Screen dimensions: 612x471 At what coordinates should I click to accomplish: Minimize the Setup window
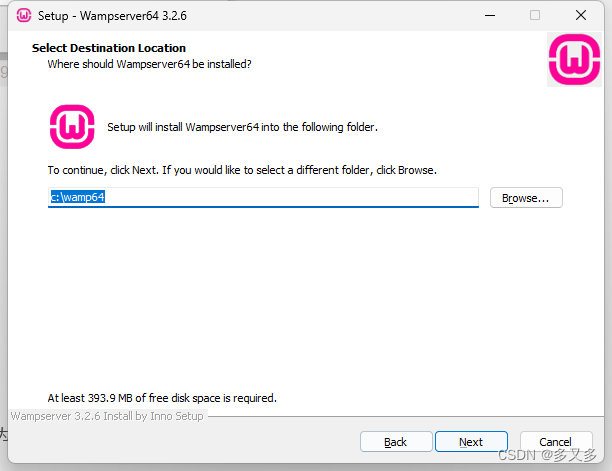490,16
